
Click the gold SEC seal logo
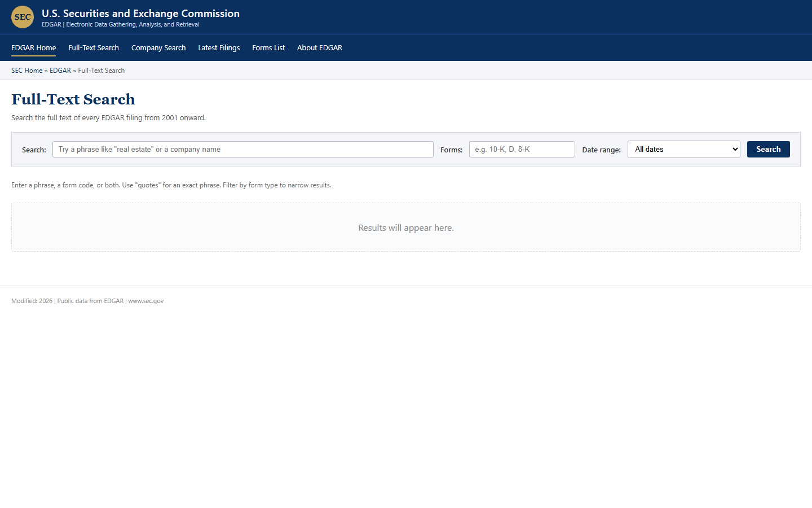23,17
